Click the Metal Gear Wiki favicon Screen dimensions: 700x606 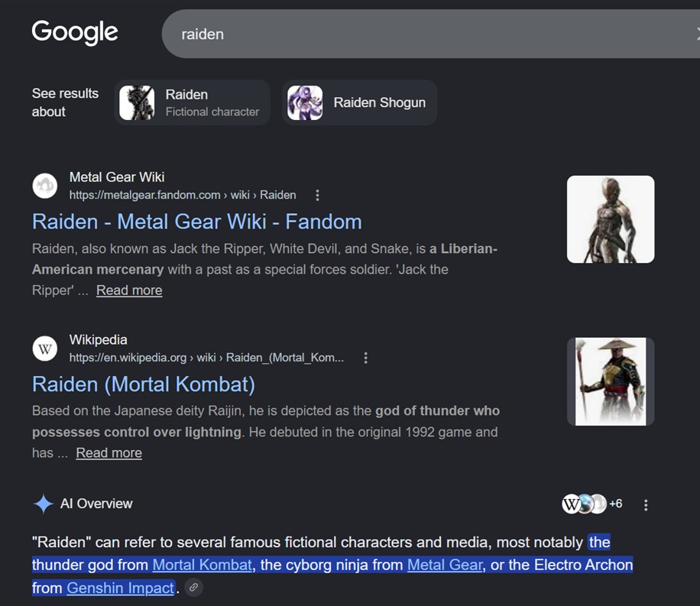coord(44,186)
